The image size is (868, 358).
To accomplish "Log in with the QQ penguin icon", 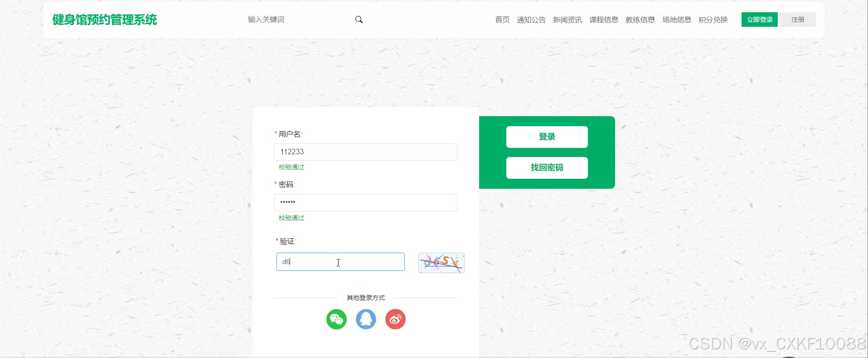I will pyautogui.click(x=366, y=319).
